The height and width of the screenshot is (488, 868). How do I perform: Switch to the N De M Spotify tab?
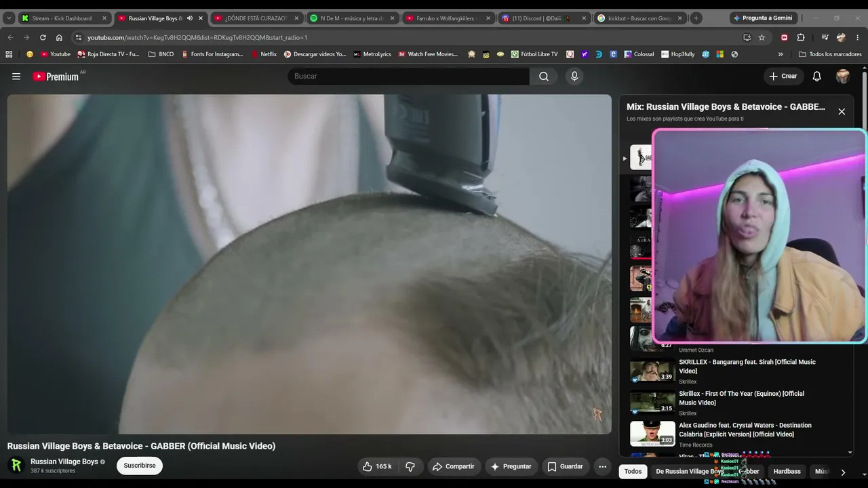pyautogui.click(x=353, y=18)
